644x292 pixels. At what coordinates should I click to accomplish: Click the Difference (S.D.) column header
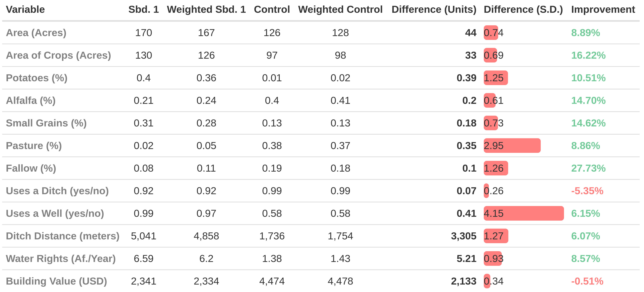point(523,9)
